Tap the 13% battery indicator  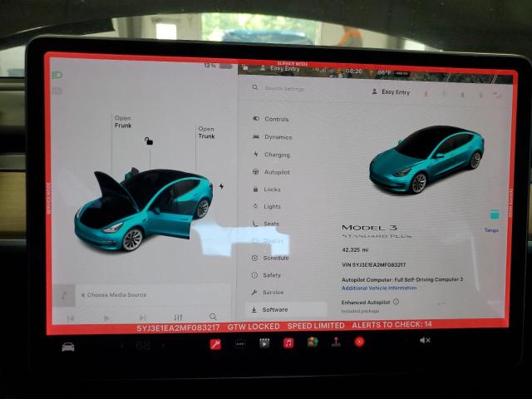[x=218, y=66]
